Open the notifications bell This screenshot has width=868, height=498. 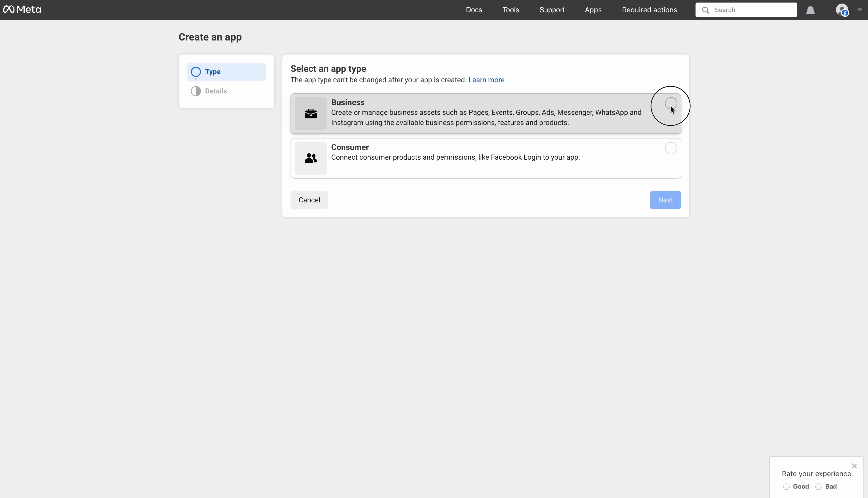(810, 10)
